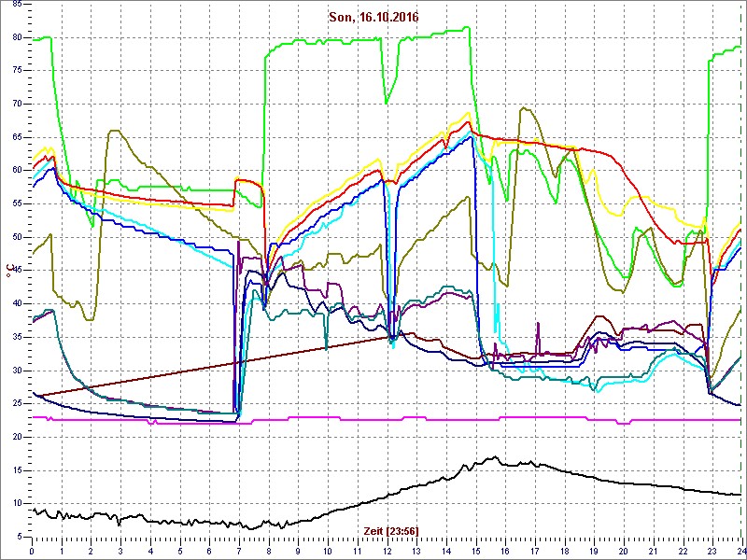Click hour 0 on the time axis
Viewport: 747px width, 560px height.
tap(32, 551)
